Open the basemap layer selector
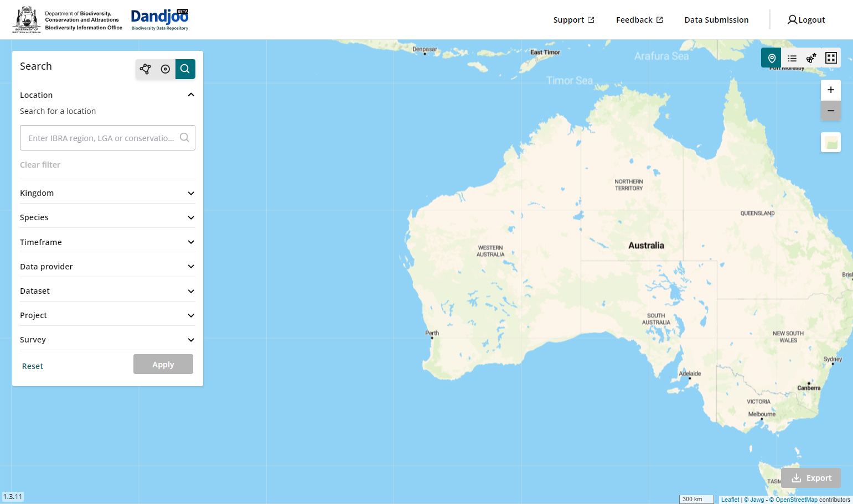Viewport: 853px width, 504px height. point(831,143)
